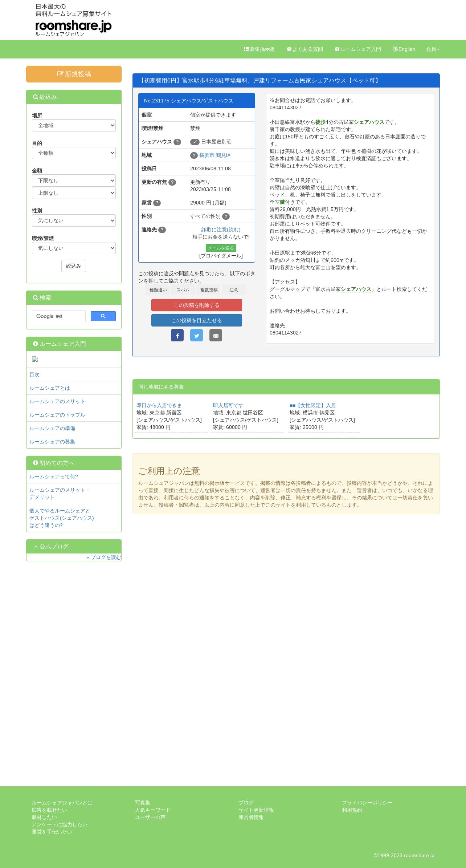The image size is (466, 868).
Task: Share the post on Facebook
Action: (177, 335)
